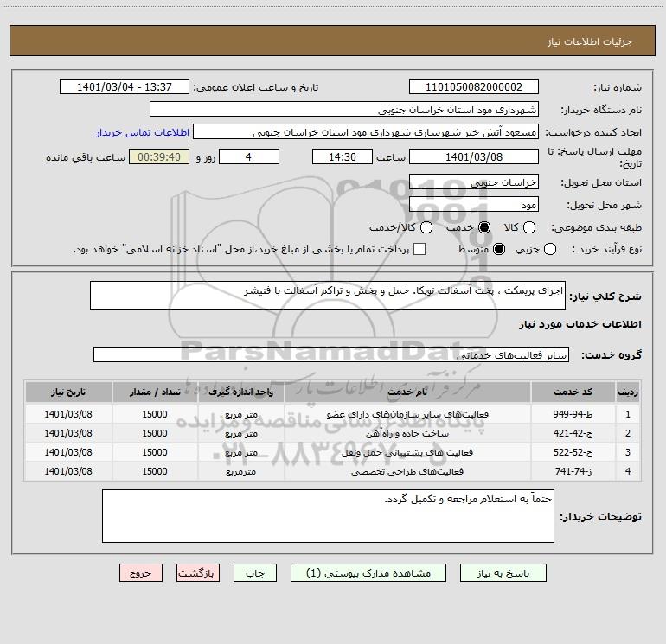Screen dimensions: 666x644
Task: Choose the جزیی purchase type radio
Action: pyautogui.click(x=549, y=249)
